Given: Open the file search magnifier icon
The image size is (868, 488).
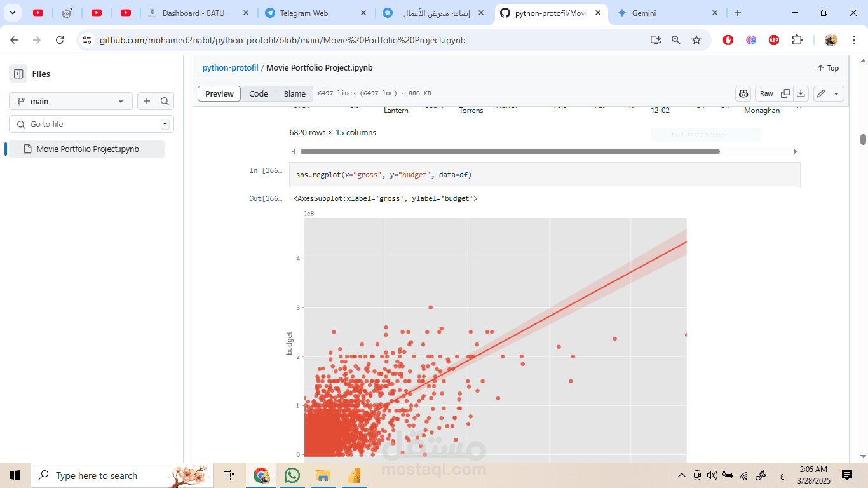Looking at the screenshot, I should tap(165, 101).
